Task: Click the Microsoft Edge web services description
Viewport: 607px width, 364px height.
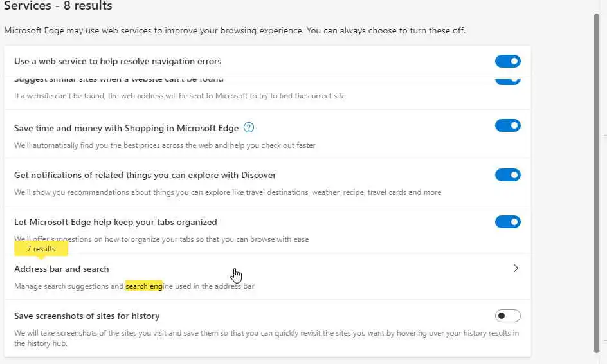Action: coord(235,30)
